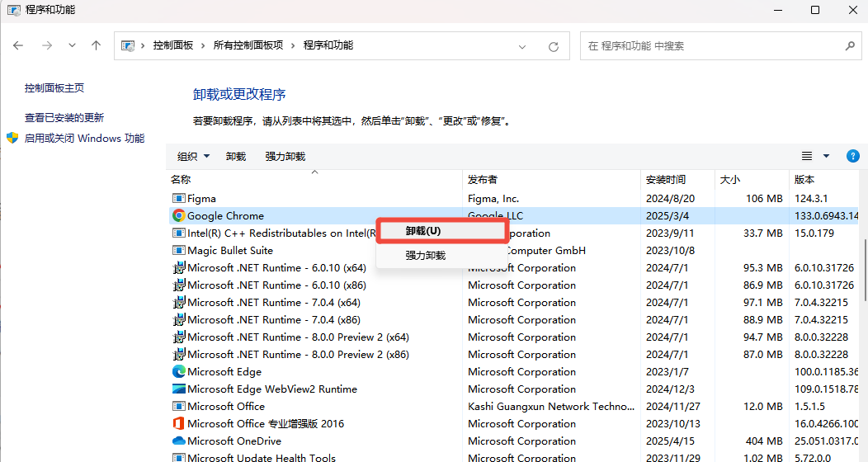Open 查看已安装的更新 link
The width and height of the screenshot is (868, 462).
coord(64,117)
